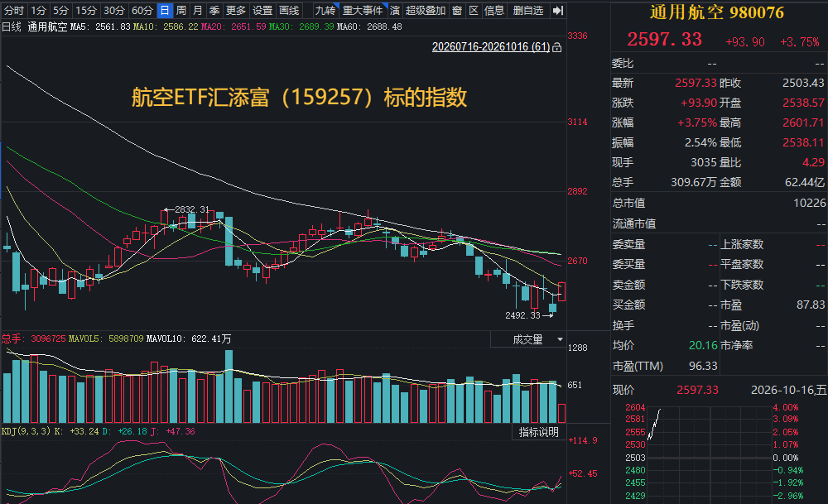Click the MA30 legend entry
The image size is (828, 504).
click(x=301, y=27)
